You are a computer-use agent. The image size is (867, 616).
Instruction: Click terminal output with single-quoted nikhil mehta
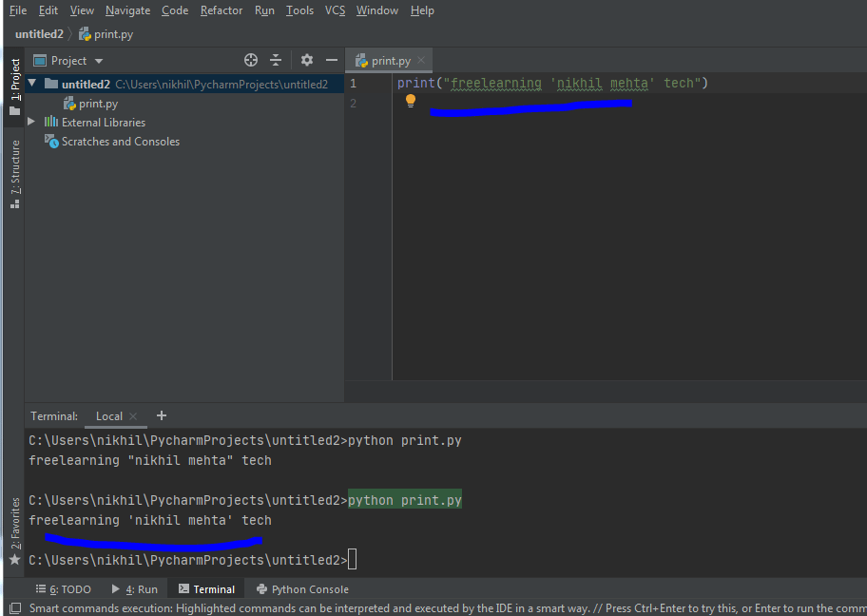(150, 520)
